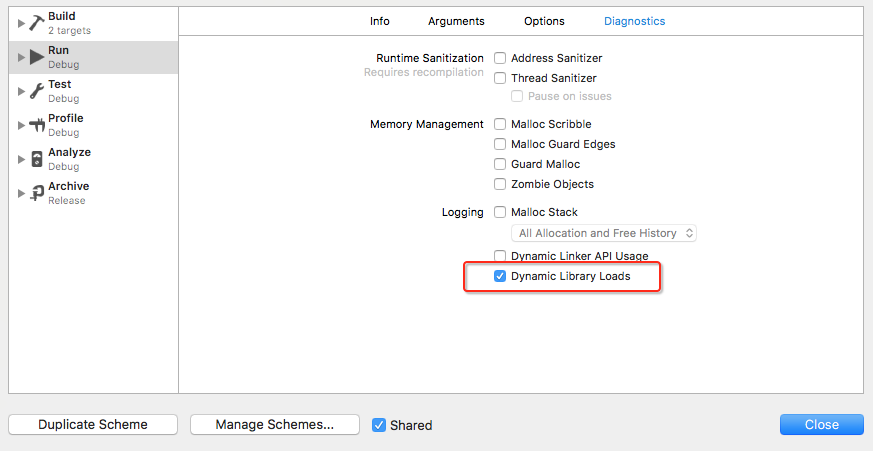Image resolution: width=873 pixels, height=451 pixels.
Task: Select the Build hammer icon
Action: click(37, 23)
